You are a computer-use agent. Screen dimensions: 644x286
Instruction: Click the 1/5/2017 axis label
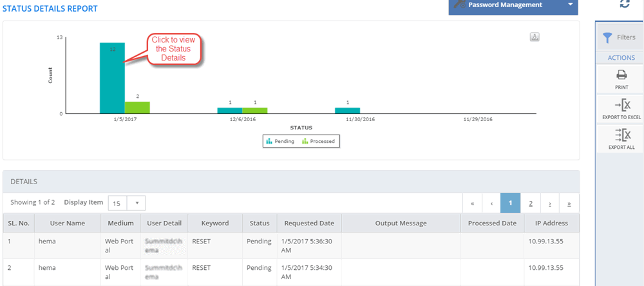125,120
